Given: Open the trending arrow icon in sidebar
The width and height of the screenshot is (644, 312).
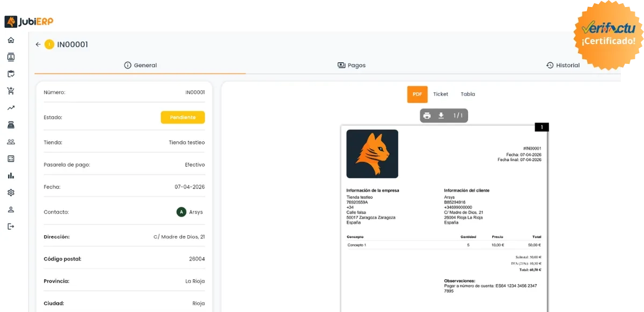Looking at the screenshot, I should click(11, 108).
